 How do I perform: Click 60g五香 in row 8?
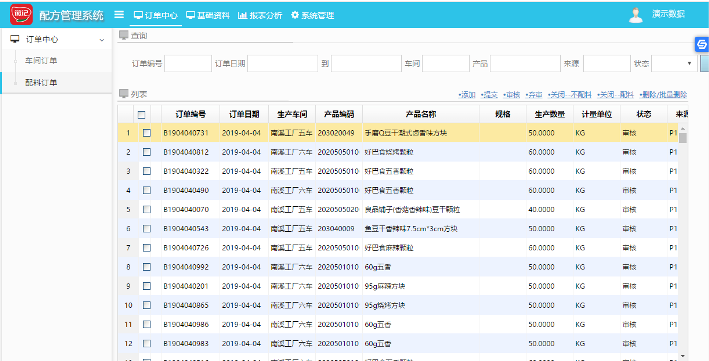coord(378,267)
